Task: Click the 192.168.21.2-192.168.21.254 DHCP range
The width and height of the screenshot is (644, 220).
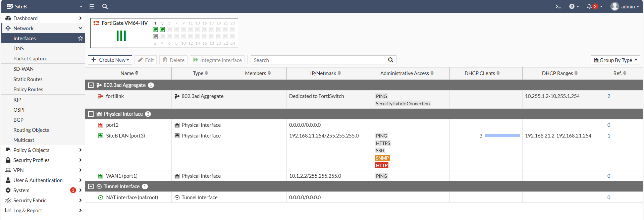Action: coord(558,135)
